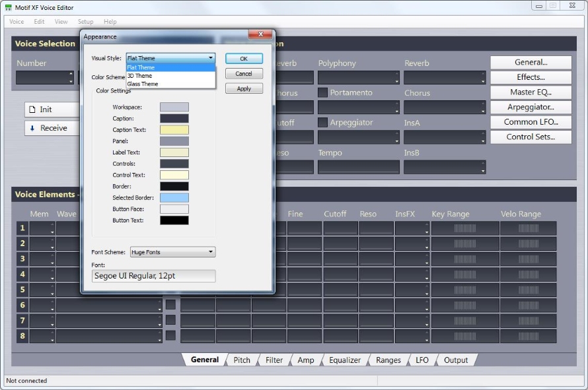Open the Setup menu
The height and width of the screenshot is (390, 588).
[85, 22]
